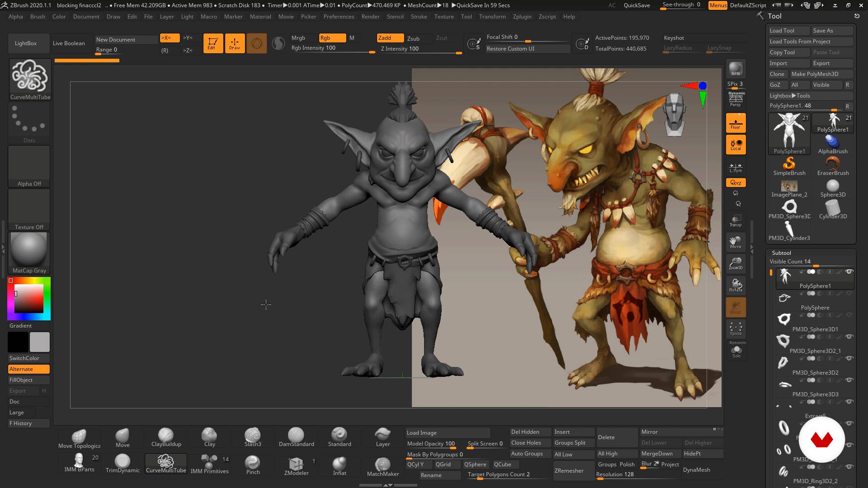Enable Zsub mode
Screen dimensions: 868x488
coord(413,38)
